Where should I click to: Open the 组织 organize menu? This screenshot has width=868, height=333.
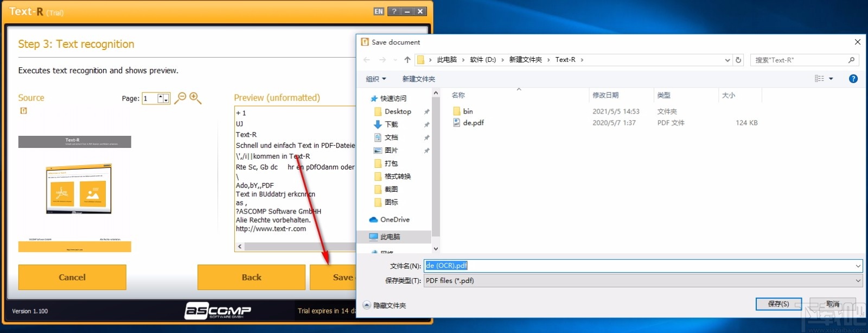[x=376, y=79]
